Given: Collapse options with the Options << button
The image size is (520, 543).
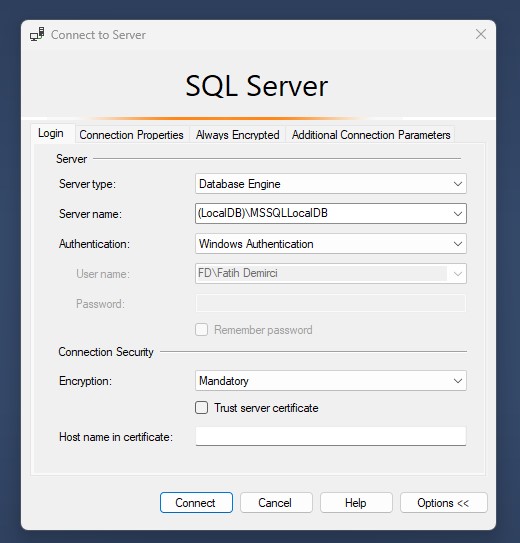Looking at the screenshot, I should pos(444,502).
